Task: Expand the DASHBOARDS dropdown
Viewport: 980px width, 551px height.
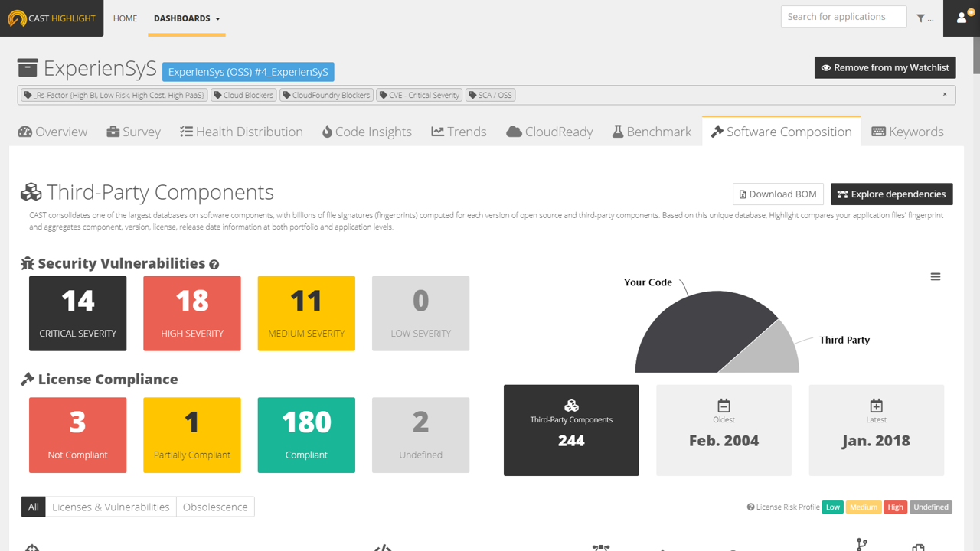Action: (187, 18)
